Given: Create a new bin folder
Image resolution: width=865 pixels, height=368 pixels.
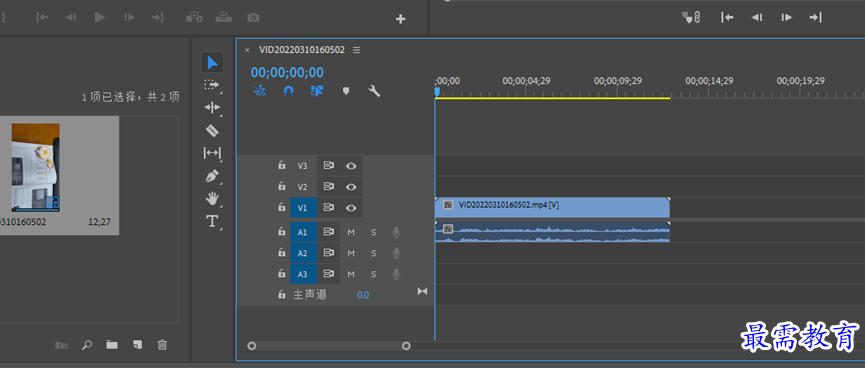Looking at the screenshot, I should point(112,345).
